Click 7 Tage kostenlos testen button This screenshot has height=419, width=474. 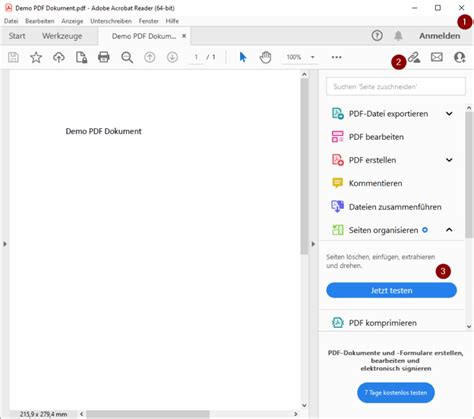tap(396, 393)
